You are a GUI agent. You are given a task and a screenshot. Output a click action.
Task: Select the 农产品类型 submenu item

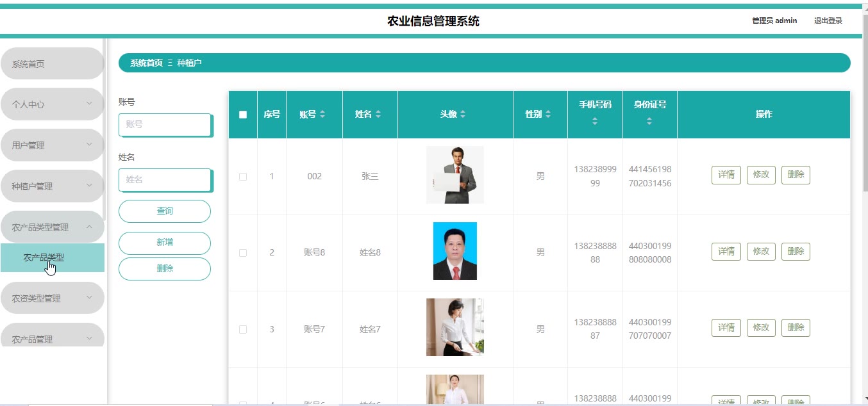[52, 258]
